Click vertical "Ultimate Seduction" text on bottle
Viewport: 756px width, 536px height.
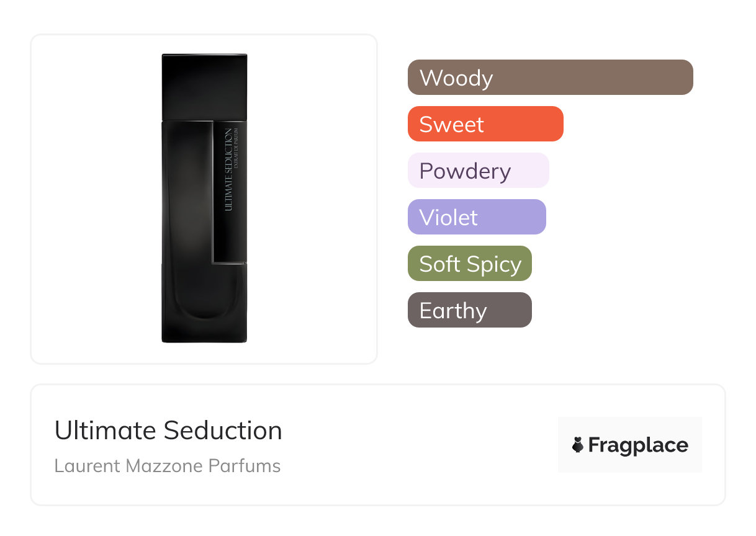(x=228, y=169)
